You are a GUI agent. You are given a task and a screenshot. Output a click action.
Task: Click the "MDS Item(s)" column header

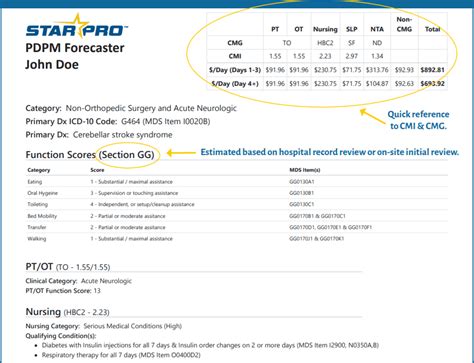pos(305,170)
